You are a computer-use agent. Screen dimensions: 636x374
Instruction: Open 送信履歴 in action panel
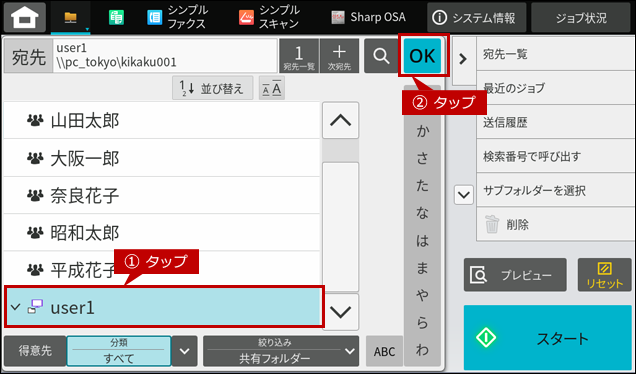click(x=556, y=122)
